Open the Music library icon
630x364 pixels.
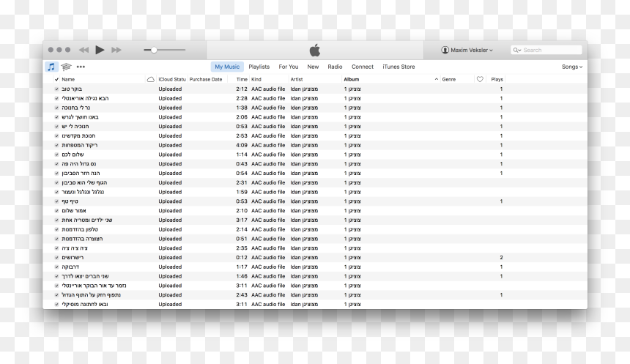click(x=51, y=67)
